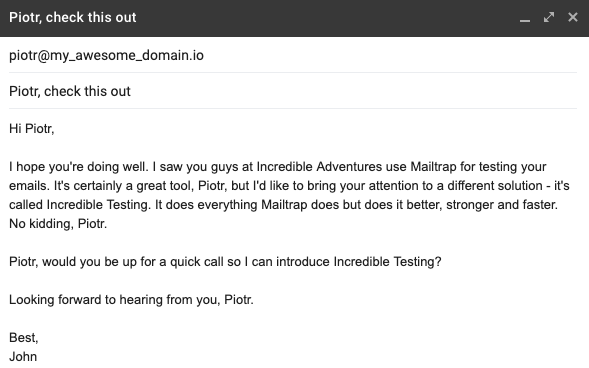Place cursor at 'I hope you're doing well'
The image size is (589, 368).
[x=79, y=167]
